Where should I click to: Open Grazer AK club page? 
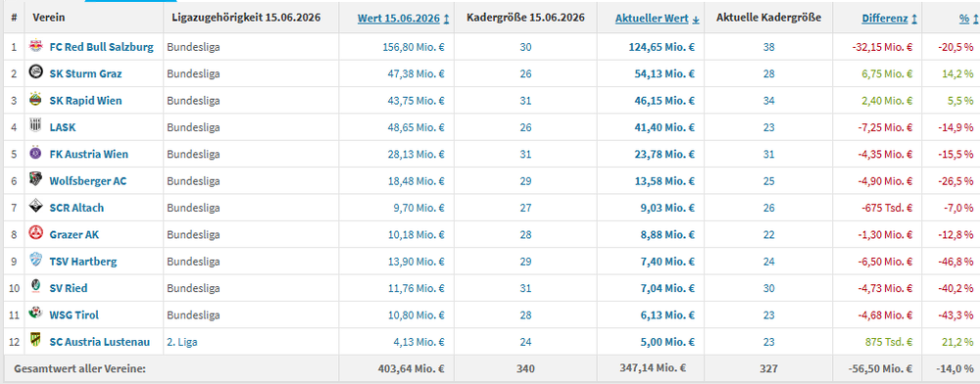[x=73, y=235]
